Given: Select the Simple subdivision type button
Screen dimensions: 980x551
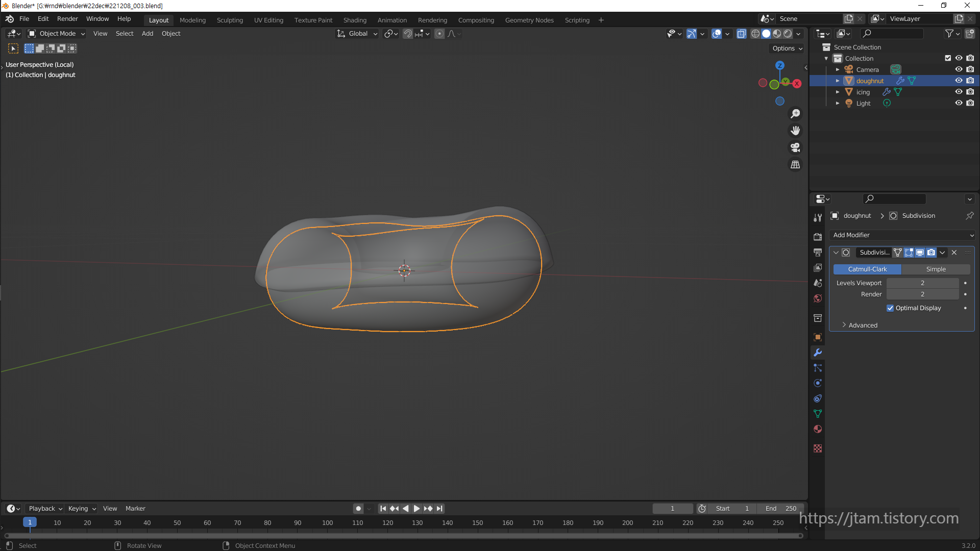Looking at the screenshot, I should (x=936, y=269).
